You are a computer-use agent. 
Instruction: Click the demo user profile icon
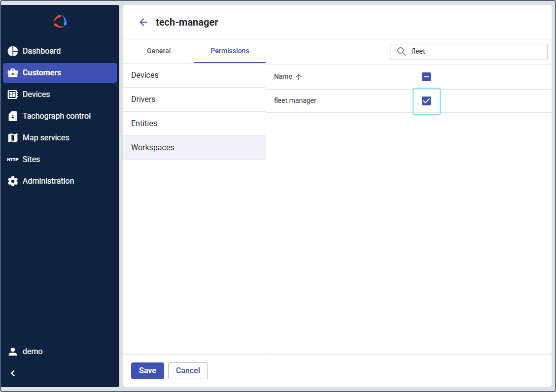point(13,352)
